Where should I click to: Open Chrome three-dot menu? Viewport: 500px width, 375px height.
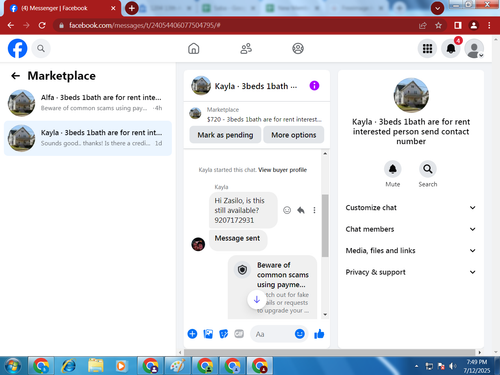(489, 25)
